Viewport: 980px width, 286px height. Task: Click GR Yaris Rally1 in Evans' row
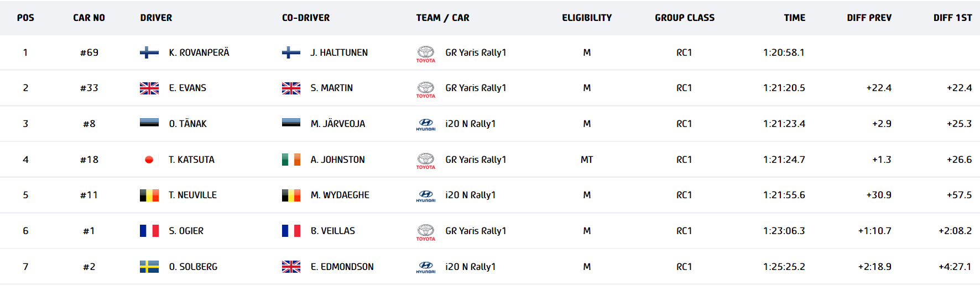[x=476, y=88]
